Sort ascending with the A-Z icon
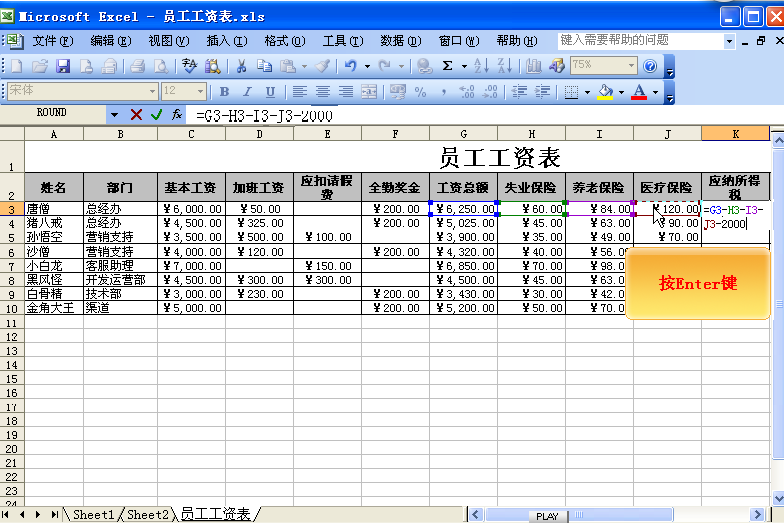Image resolution: width=784 pixels, height=523 pixels. [x=481, y=66]
